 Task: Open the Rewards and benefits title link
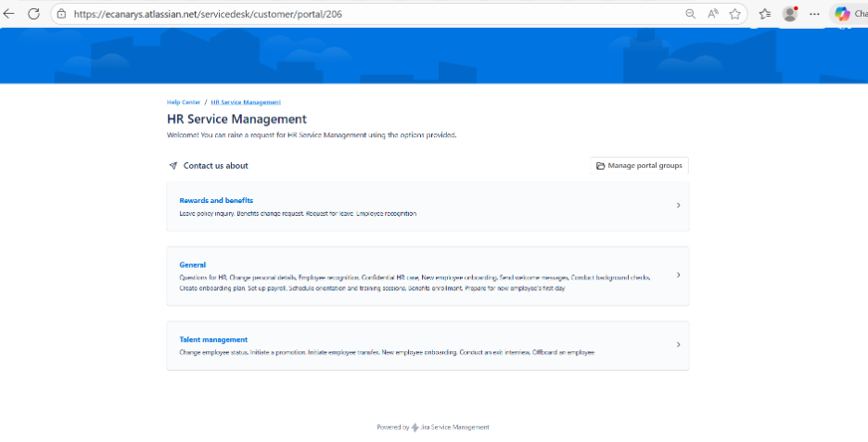[x=216, y=200]
